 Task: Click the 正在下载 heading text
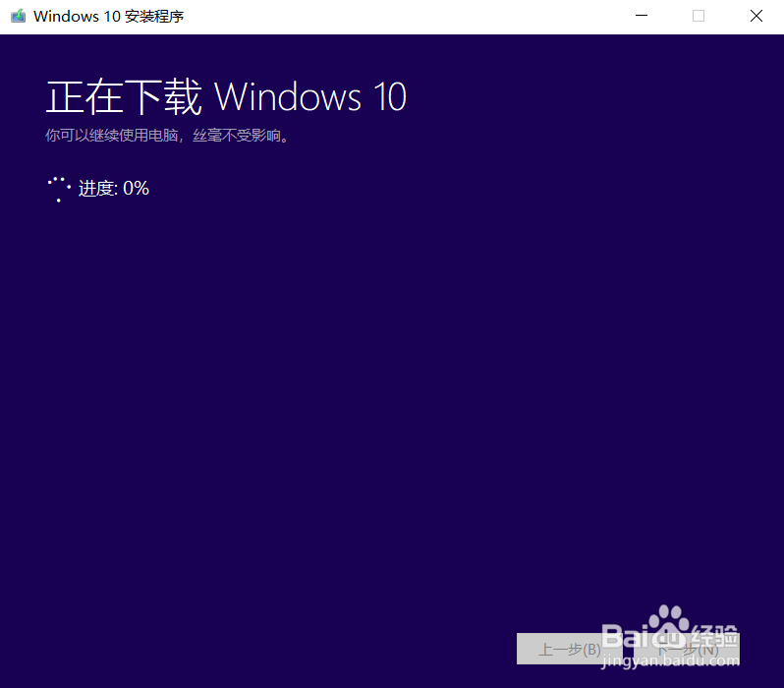124,96
